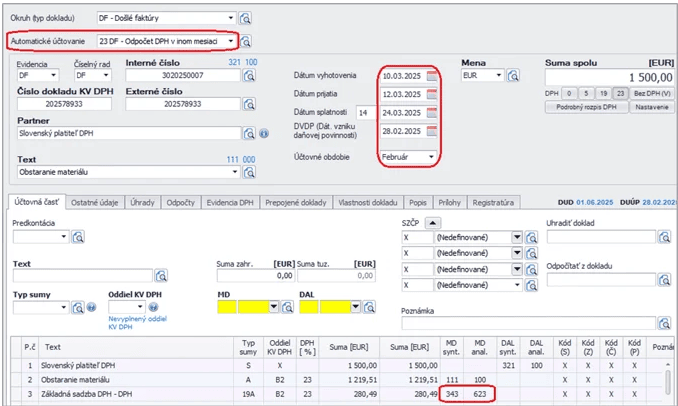Open Partner search lookup icon

(x=248, y=133)
